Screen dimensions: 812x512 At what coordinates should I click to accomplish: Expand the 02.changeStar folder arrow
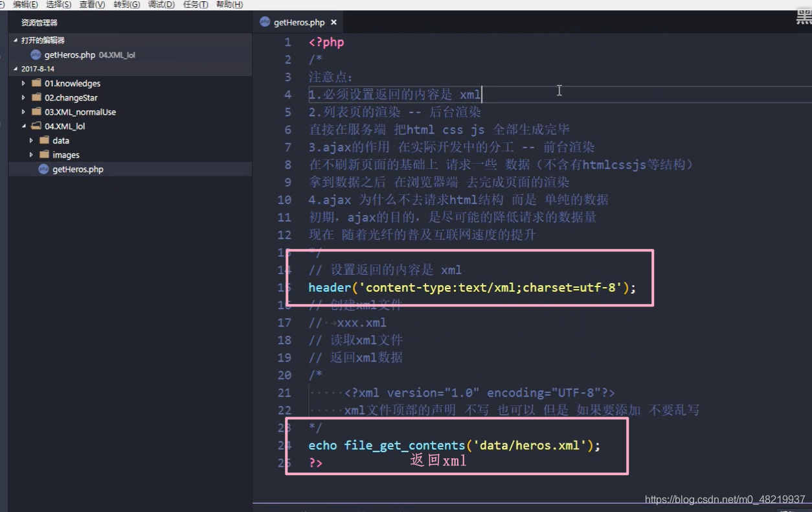pyautogui.click(x=23, y=97)
